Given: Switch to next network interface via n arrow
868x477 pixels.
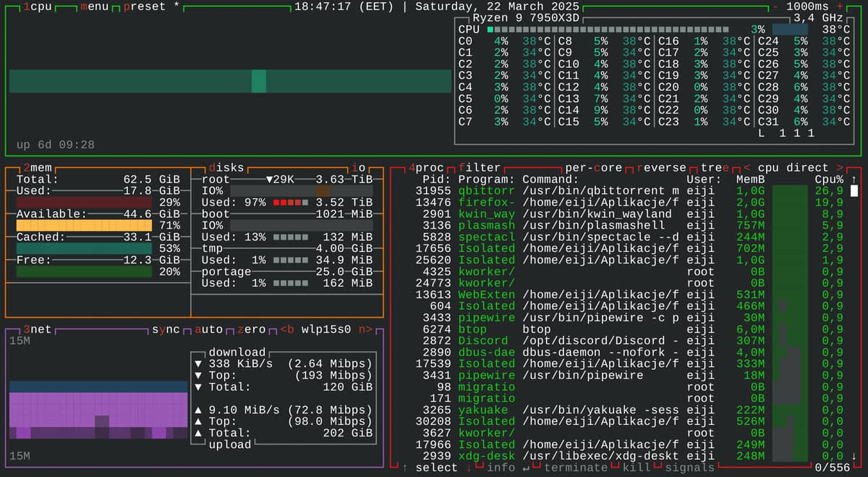Looking at the screenshot, I should (366, 329).
